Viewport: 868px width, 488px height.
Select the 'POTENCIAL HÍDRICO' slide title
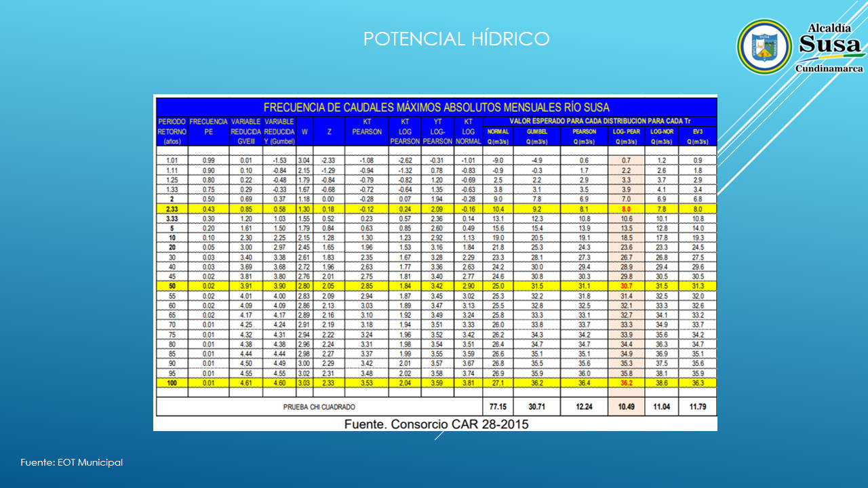click(x=456, y=39)
